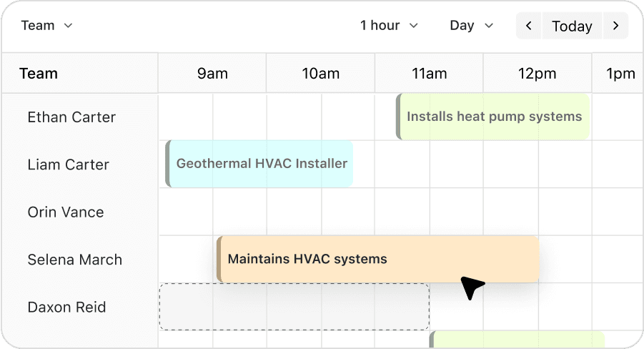Select the Geothermal HVAC Installer event

pyautogui.click(x=261, y=164)
